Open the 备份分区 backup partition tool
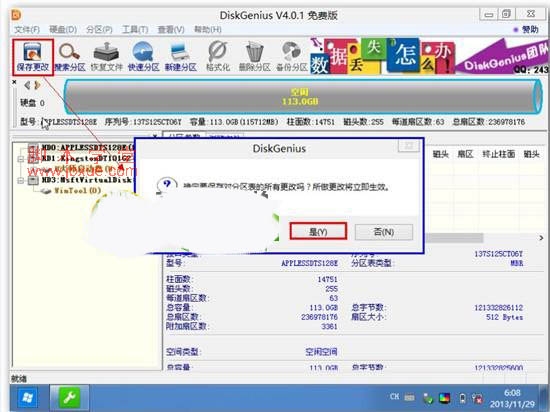Viewport: 550px width, 412px height. pos(291,57)
